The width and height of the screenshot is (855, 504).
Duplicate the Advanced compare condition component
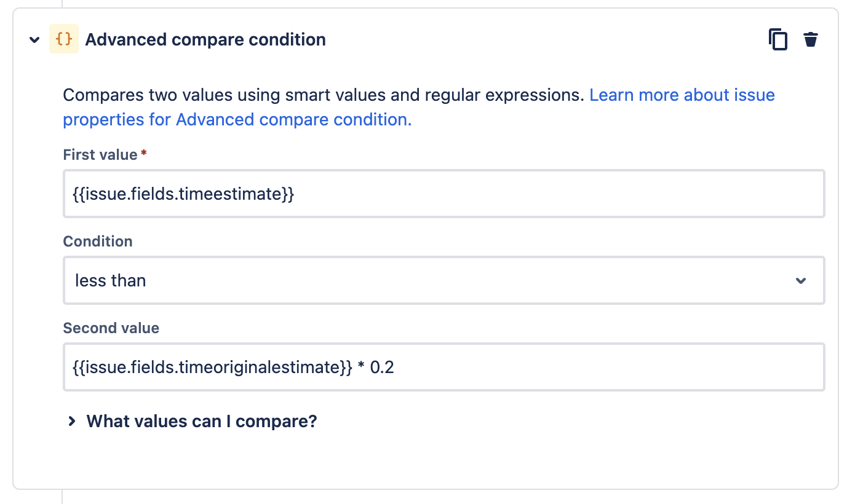point(777,39)
